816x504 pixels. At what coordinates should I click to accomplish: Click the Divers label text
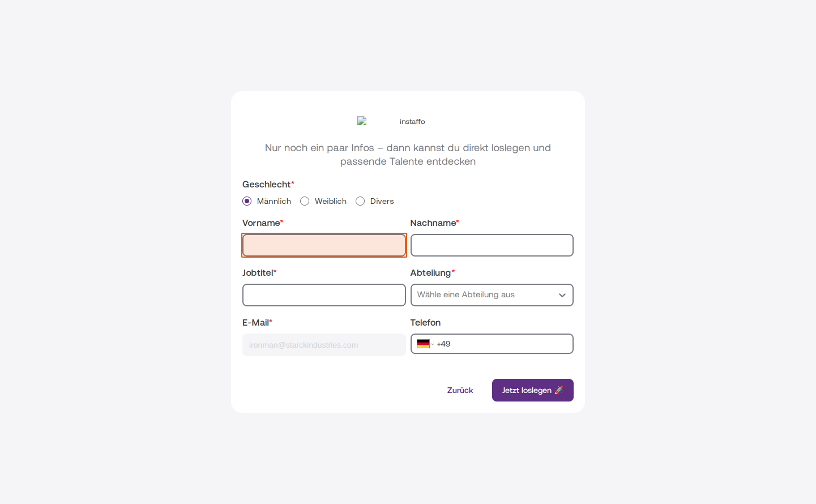(x=382, y=201)
